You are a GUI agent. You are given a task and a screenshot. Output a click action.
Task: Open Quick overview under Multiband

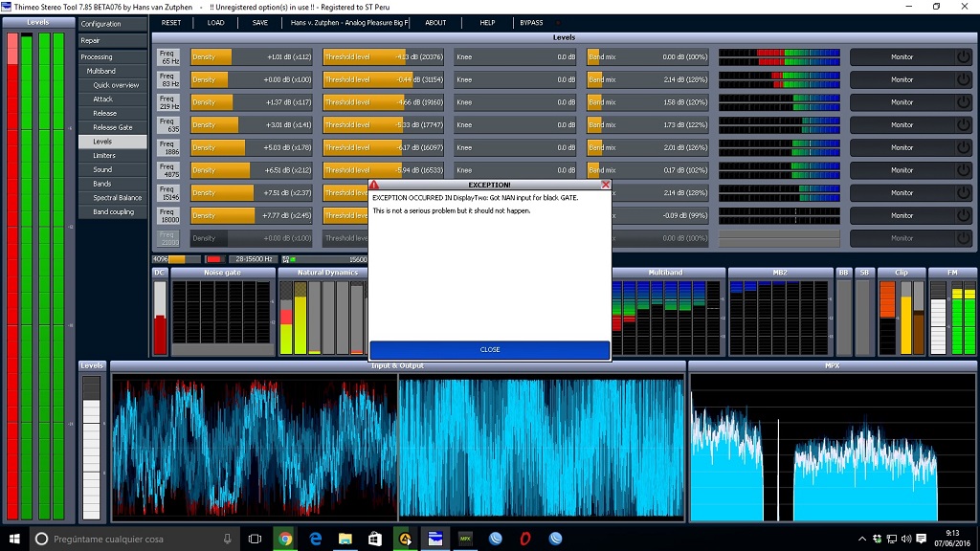(x=113, y=85)
